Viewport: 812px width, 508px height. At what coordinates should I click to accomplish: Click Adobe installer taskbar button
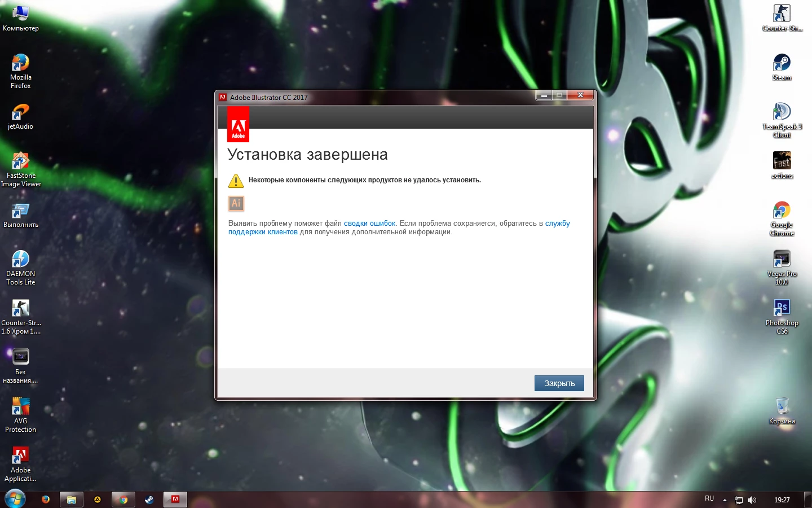[x=175, y=500]
